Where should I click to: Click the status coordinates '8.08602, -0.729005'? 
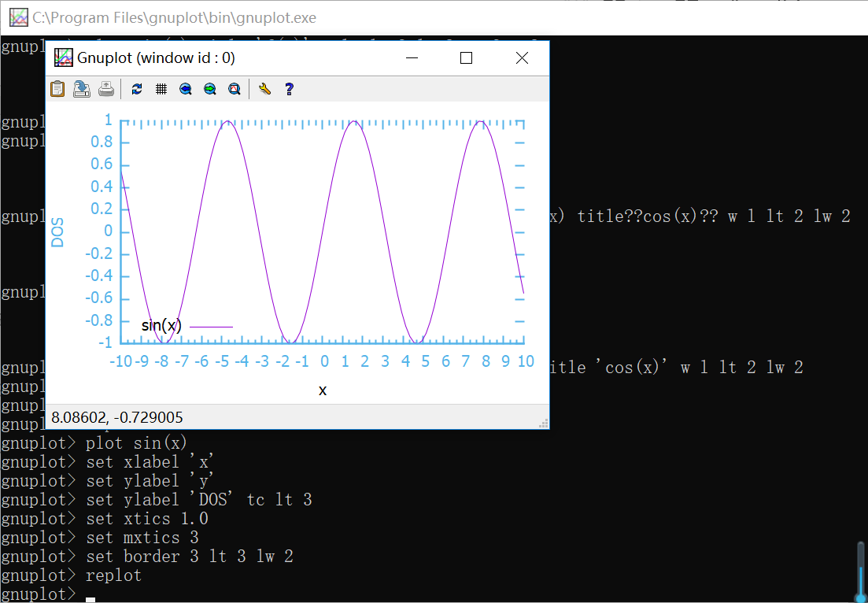[x=116, y=417]
